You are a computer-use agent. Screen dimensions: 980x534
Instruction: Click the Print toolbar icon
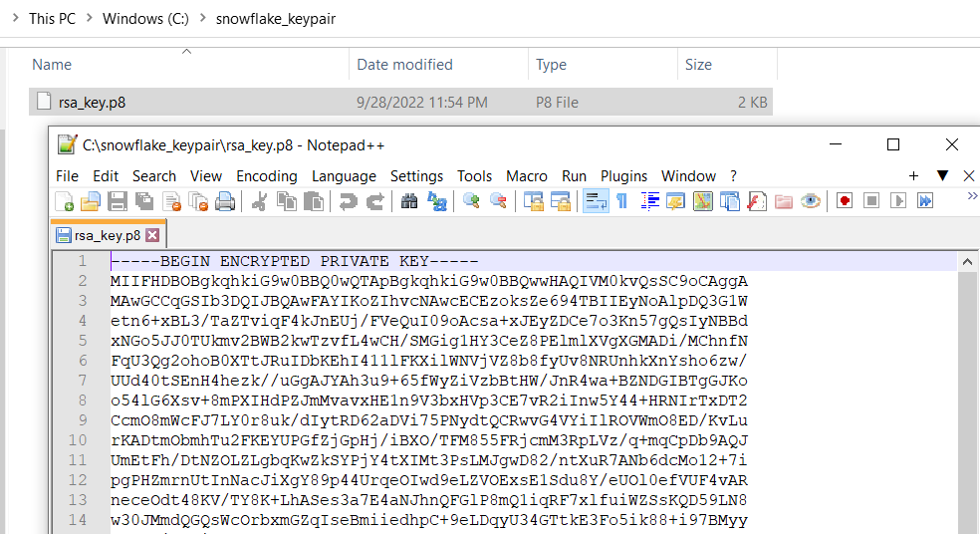tap(225, 202)
